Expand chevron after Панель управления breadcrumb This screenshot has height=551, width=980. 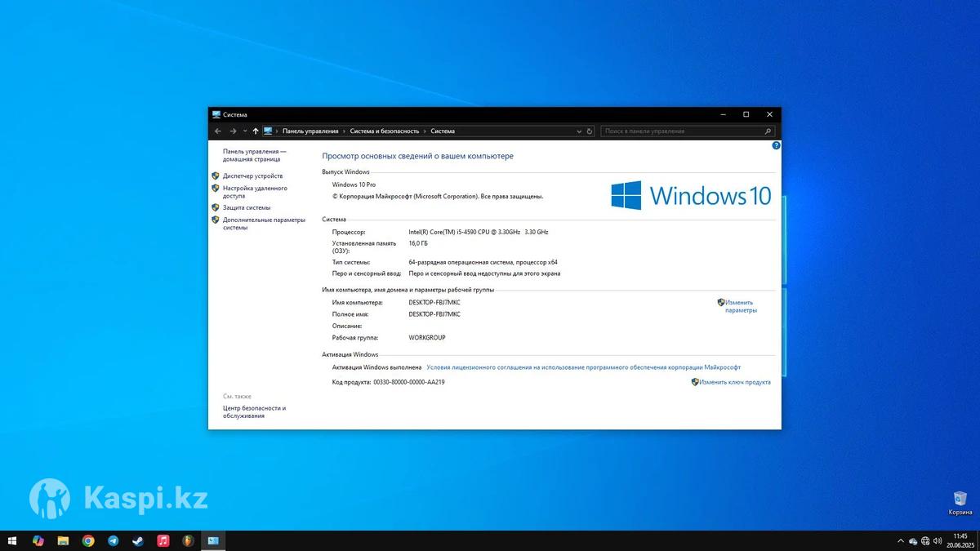(x=344, y=131)
